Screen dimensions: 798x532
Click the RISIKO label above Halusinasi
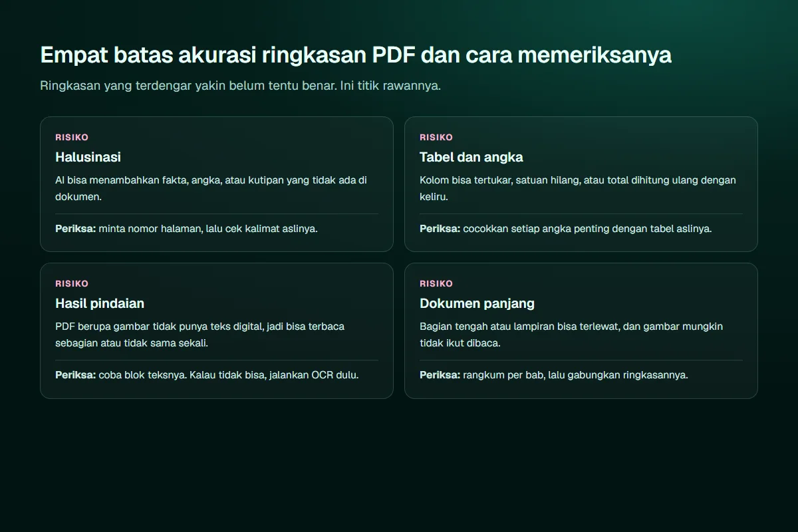pyautogui.click(x=72, y=137)
